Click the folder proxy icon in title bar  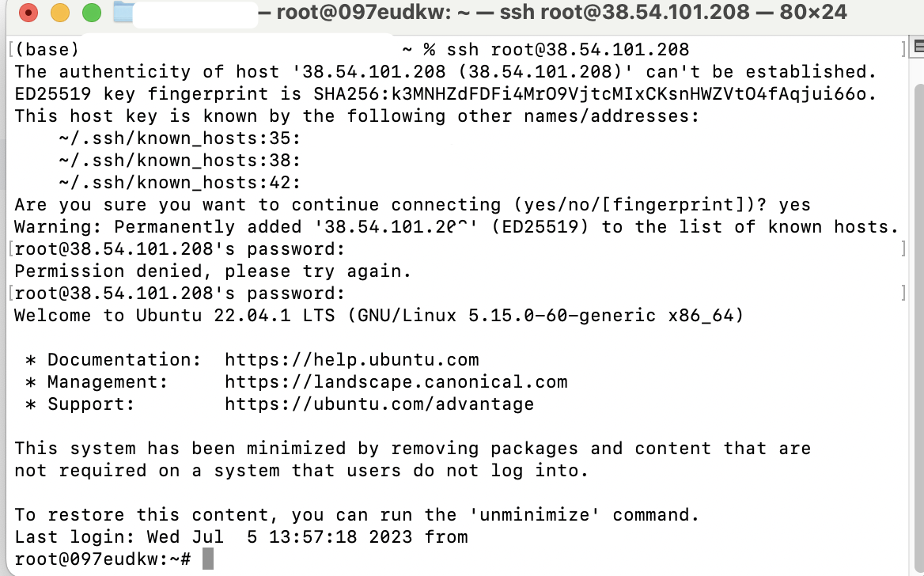click(123, 13)
